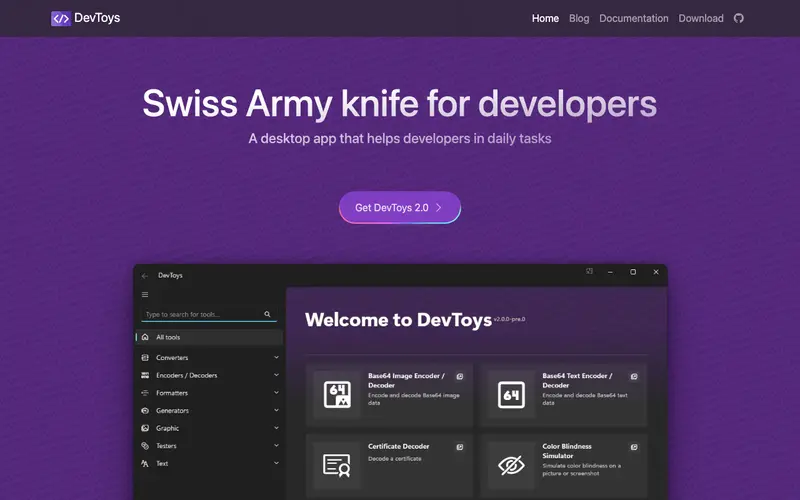Expand the Text chevron
Image resolution: width=800 pixels, height=500 pixels.
(276, 463)
